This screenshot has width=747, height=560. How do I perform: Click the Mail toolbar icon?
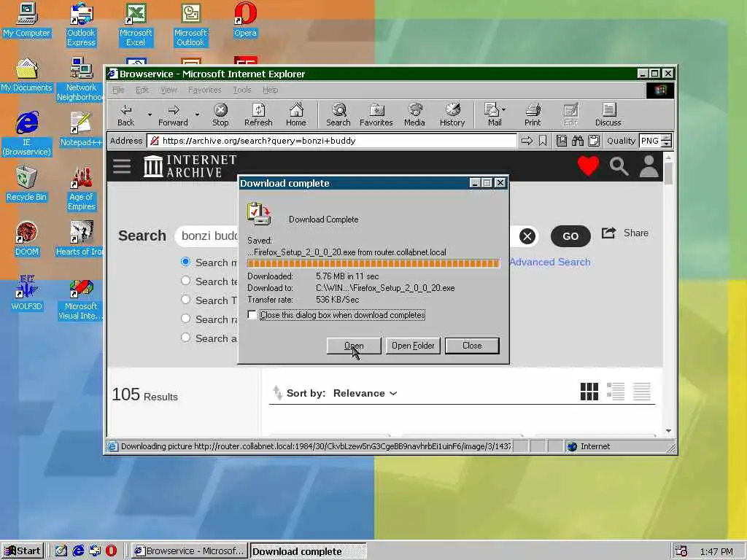coord(492,114)
